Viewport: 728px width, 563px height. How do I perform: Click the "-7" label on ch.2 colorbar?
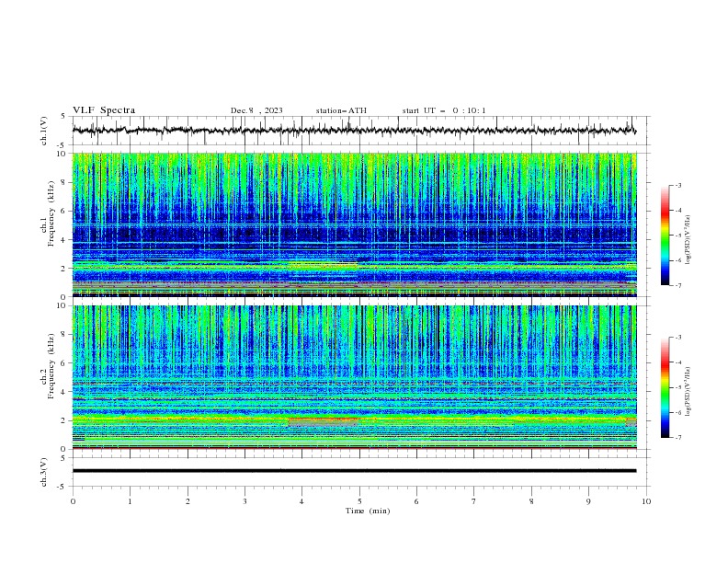(x=677, y=438)
